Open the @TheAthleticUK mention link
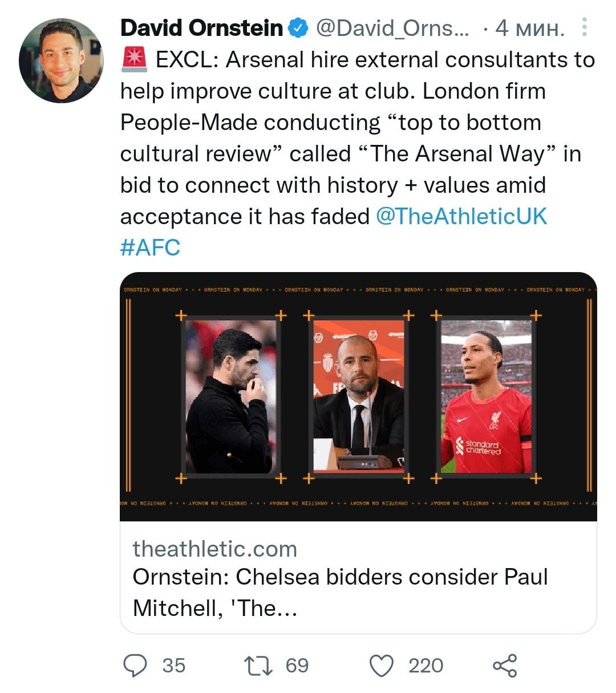Viewport: 616px width, 693px height. (x=461, y=216)
